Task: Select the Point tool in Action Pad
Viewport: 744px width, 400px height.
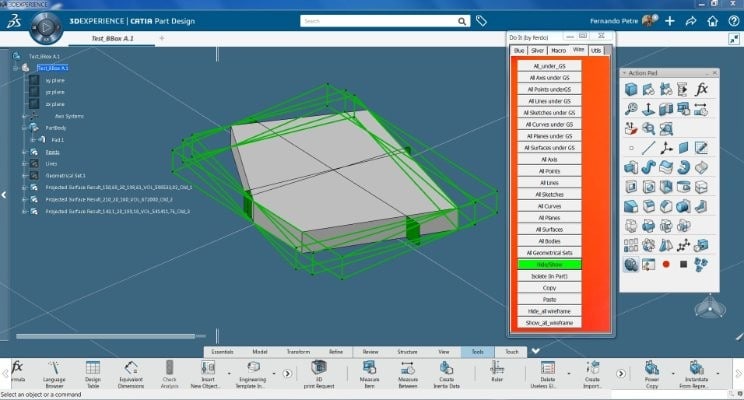Action: pyautogui.click(x=631, y=148)
